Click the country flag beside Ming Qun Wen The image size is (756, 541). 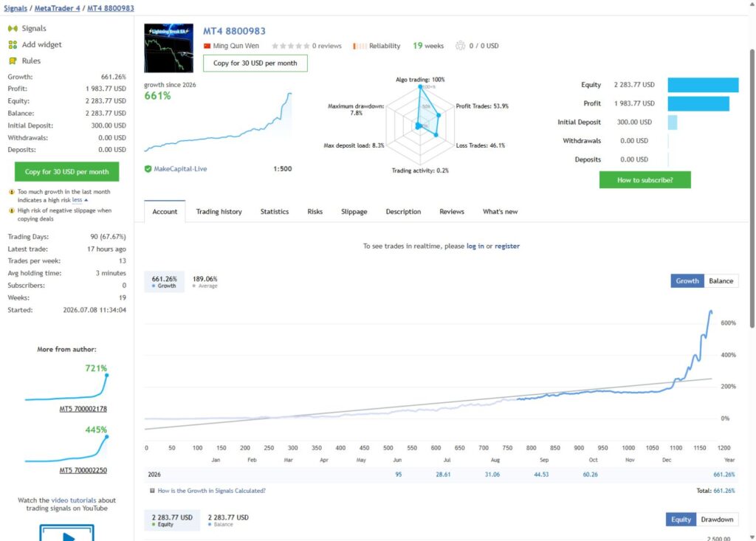(207, 46)
